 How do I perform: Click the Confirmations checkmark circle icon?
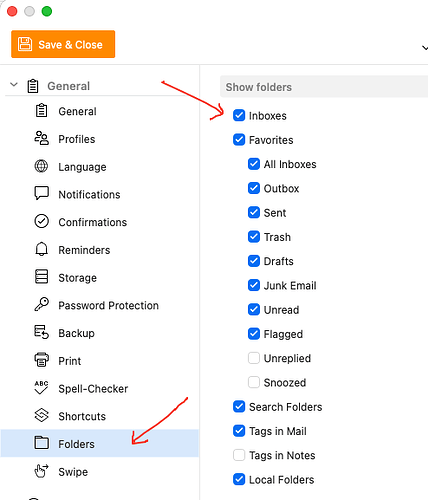pyautogui.click(x=41, y=221)
